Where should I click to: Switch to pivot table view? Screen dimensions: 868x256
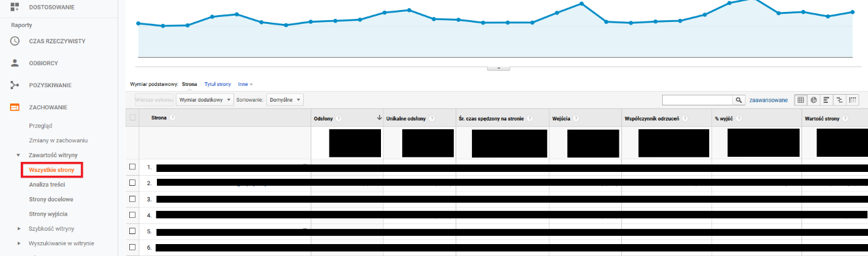click(x=852, y=100)
